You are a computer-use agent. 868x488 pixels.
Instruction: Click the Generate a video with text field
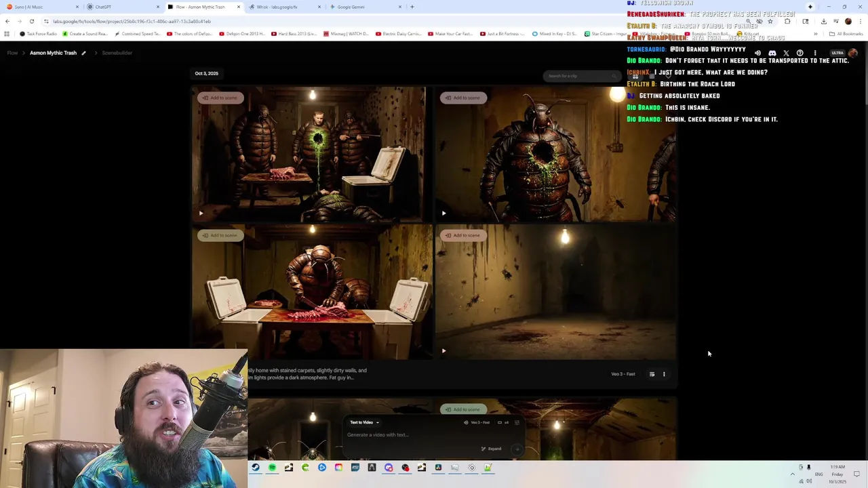click(x=434, y=434)
